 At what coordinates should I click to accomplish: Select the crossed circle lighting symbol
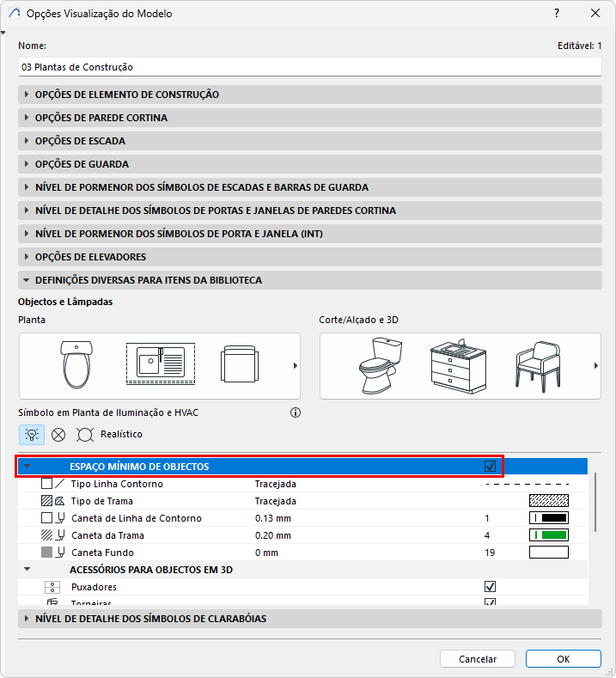pos(58,435)
